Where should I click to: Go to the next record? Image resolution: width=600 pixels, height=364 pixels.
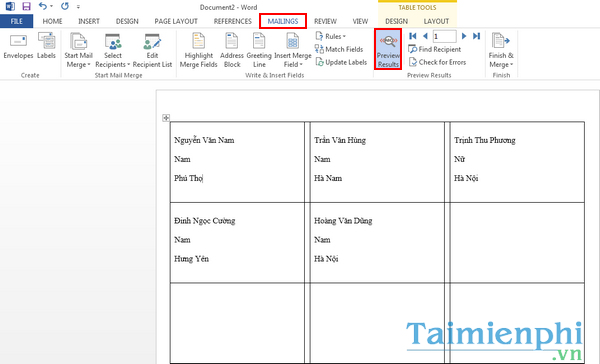point(464,36)
